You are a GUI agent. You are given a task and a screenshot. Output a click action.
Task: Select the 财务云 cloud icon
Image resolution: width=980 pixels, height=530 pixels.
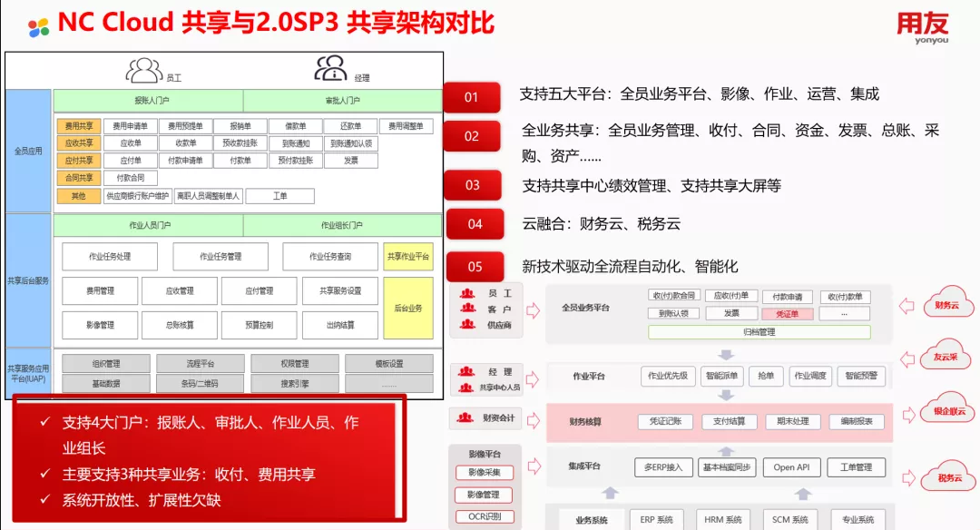coord(948,303)
